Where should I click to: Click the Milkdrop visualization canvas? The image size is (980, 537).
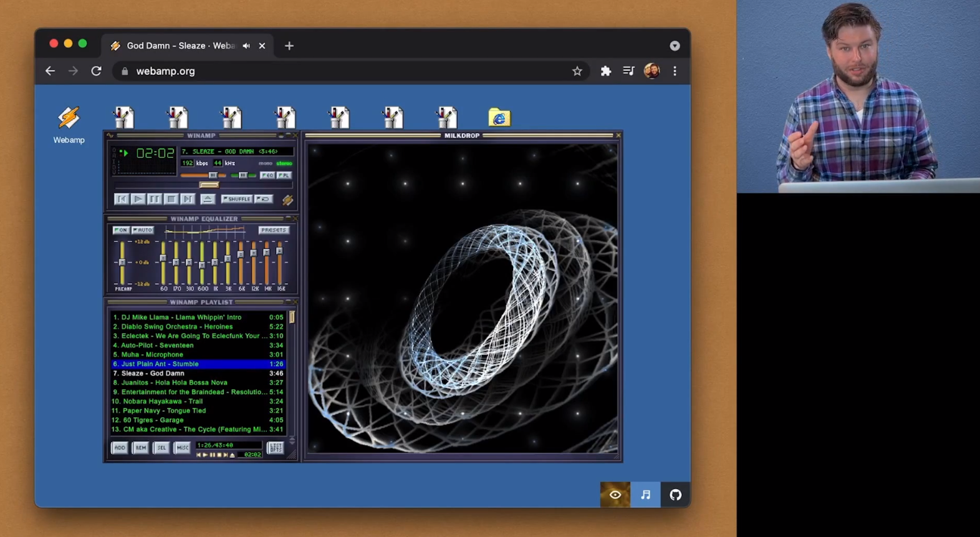click(x=462, y=299)
